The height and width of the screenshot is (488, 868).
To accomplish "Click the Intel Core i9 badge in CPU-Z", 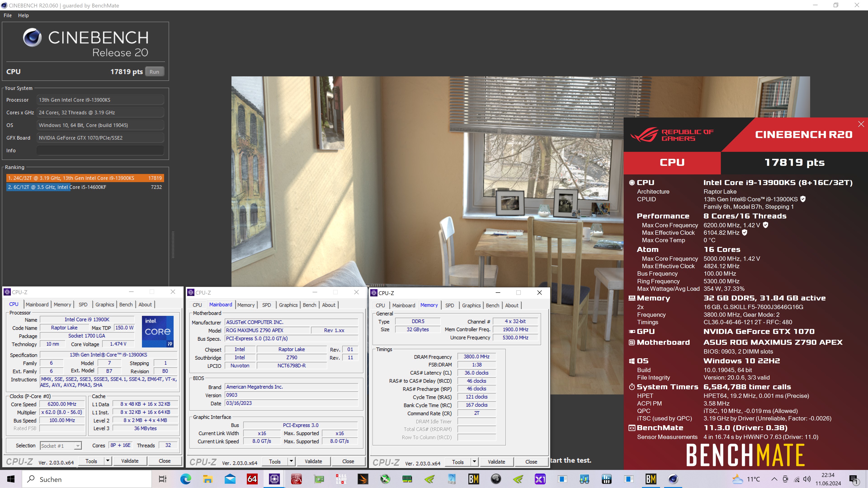I will tap(158, 331).
